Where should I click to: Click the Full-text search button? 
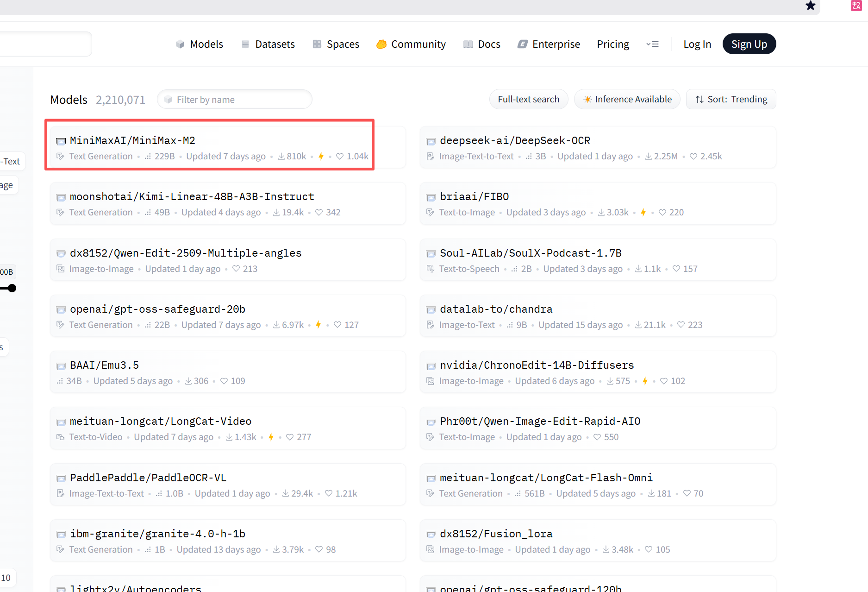click(x=529, y=99)
